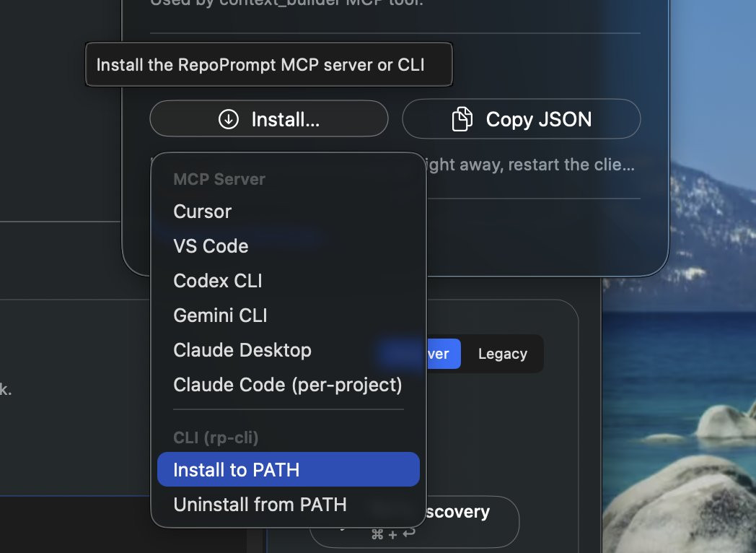Choose Cursor from the MCP Server menu

click(x=289, y=212)
